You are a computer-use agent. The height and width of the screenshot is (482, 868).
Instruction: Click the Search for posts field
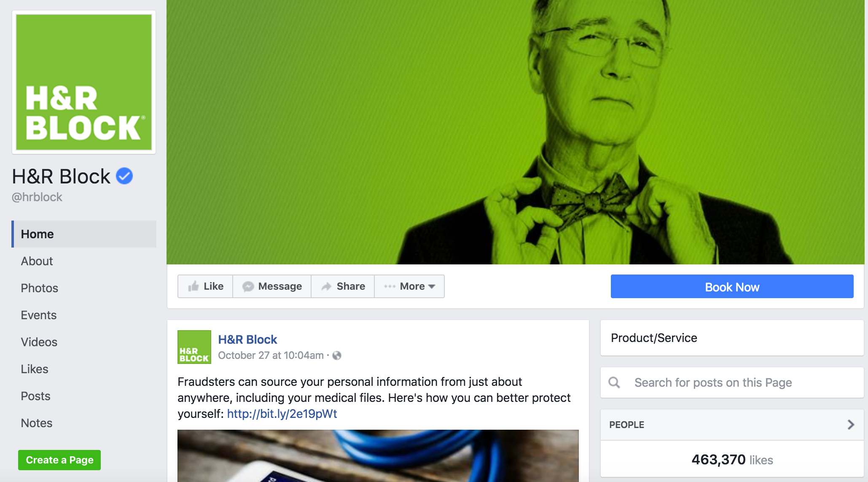click(x=732, y=382)
